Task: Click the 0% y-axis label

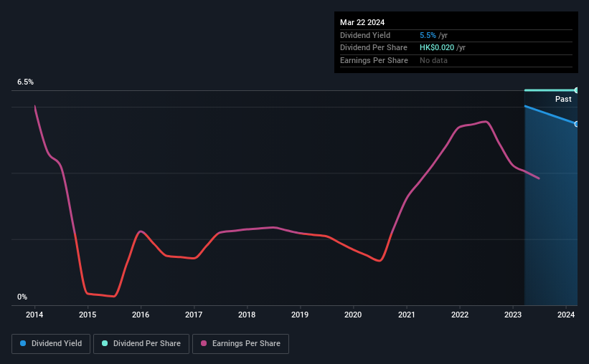Action: (x=22, y=297)
